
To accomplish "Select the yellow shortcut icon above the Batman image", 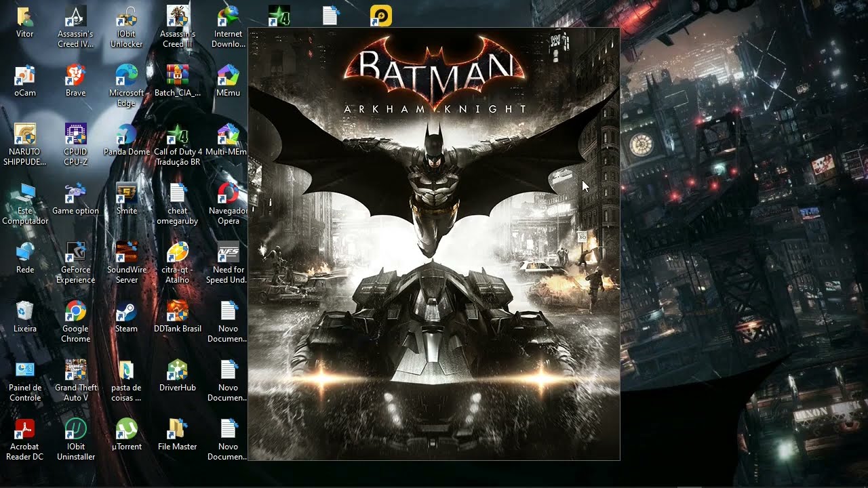I will (x=381, y=16).
